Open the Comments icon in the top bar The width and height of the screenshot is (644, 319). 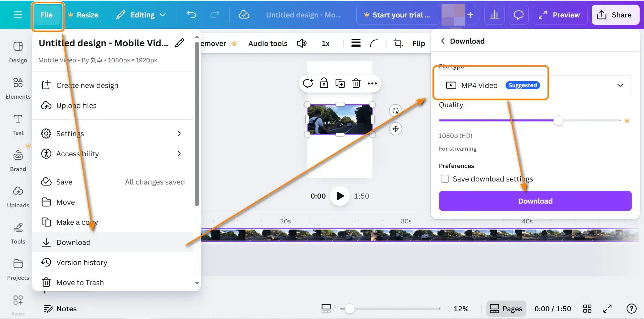tap(518, 15)
